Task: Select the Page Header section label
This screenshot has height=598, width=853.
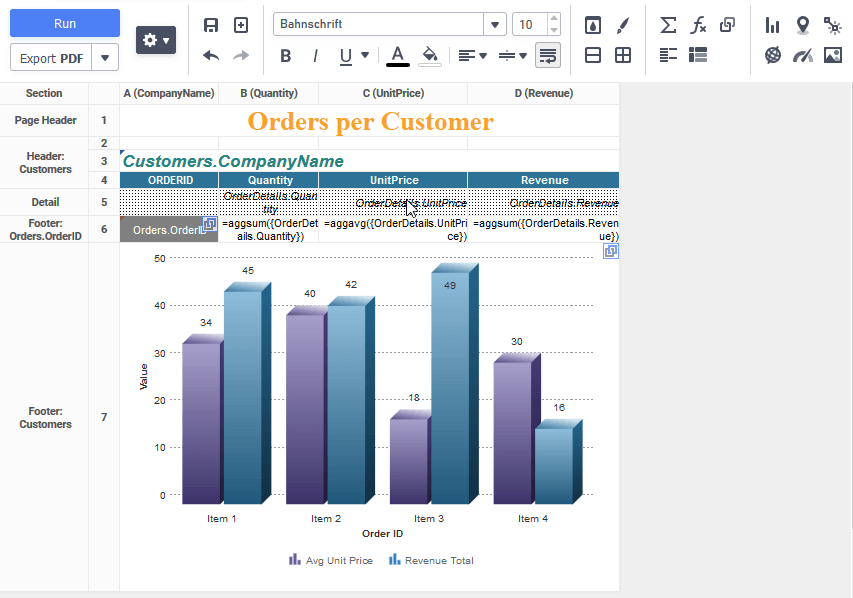Action: [x=45, y=120]
